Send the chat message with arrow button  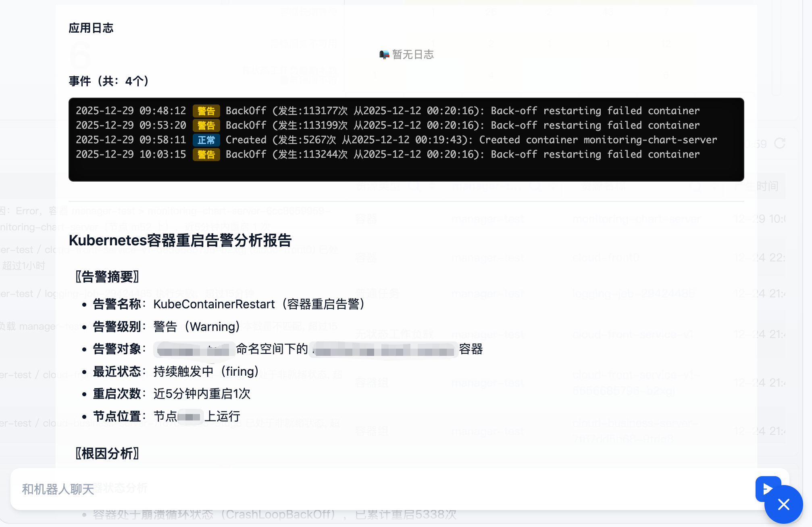[767, 488]
